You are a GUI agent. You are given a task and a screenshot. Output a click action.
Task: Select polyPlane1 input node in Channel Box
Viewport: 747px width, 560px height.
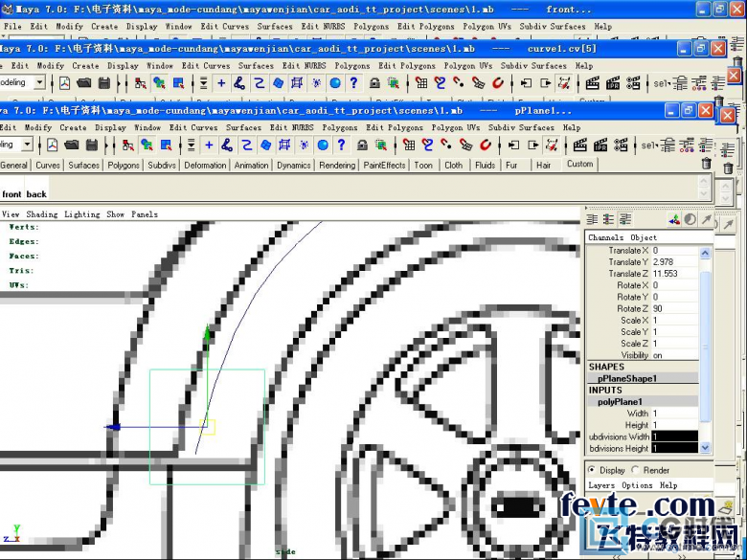[x=644, y=401]
